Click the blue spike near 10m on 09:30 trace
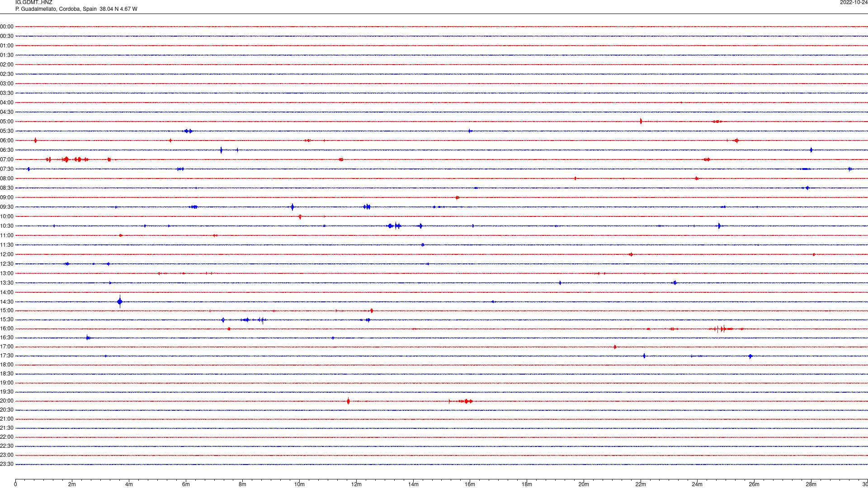This screenshot has height=488, width=868. pos(292,207)
